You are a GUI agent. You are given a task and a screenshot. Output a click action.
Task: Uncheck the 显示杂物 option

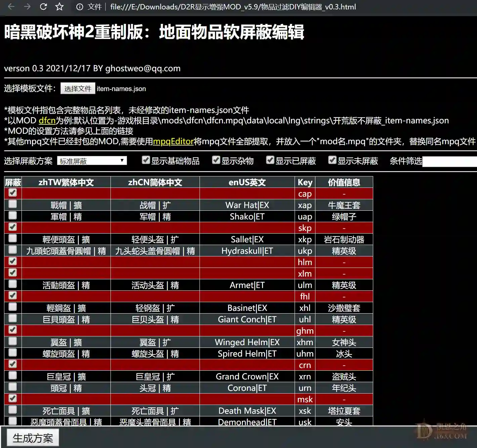click(216, 160)
